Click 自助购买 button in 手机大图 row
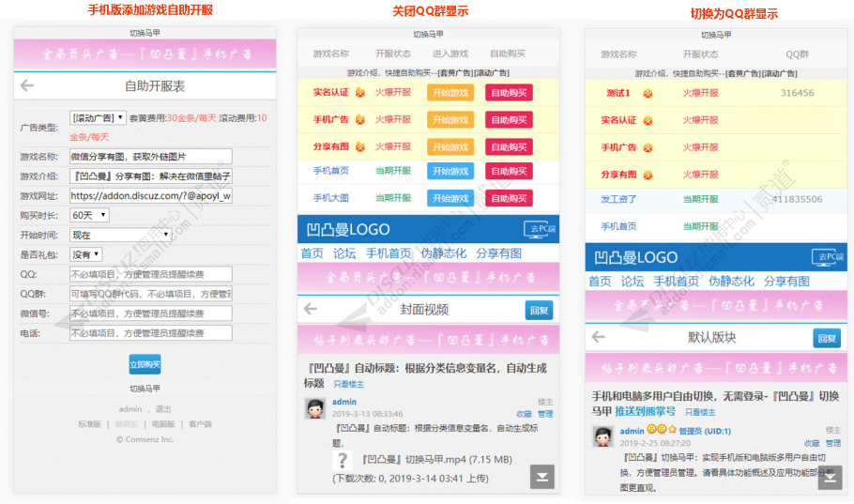 pos(509,198)
